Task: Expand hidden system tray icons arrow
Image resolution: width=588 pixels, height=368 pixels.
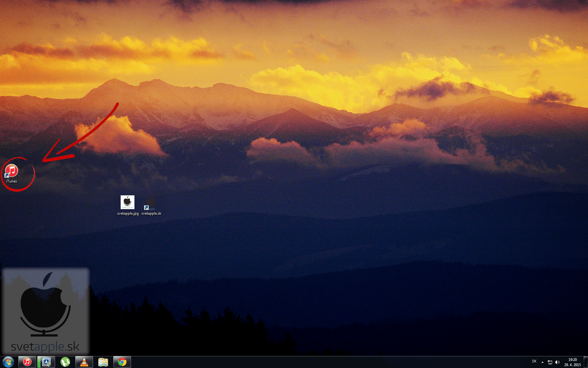Action: (542, 362)
